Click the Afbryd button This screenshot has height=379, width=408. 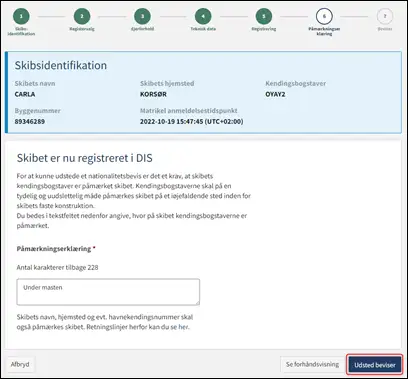point(20,364)
